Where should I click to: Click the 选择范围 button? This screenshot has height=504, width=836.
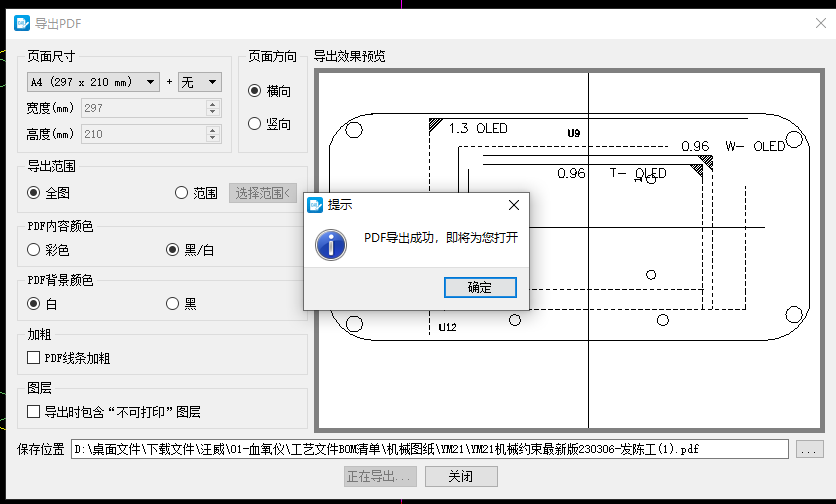pos(263,193)
